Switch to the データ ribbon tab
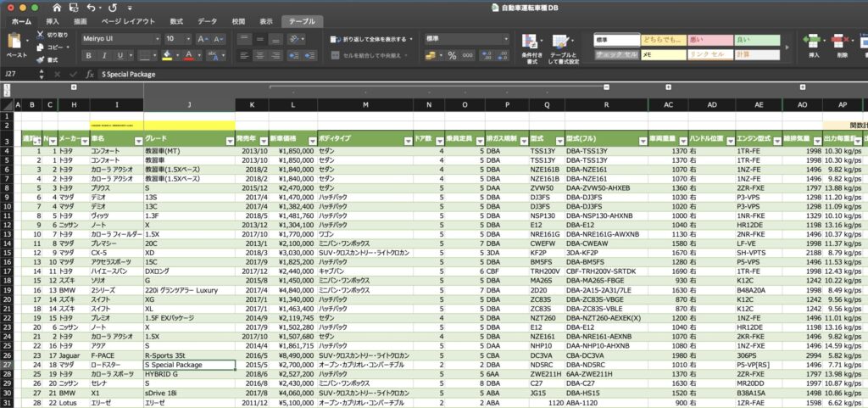This screenshot has height=408, width=868. coord(208,21)
